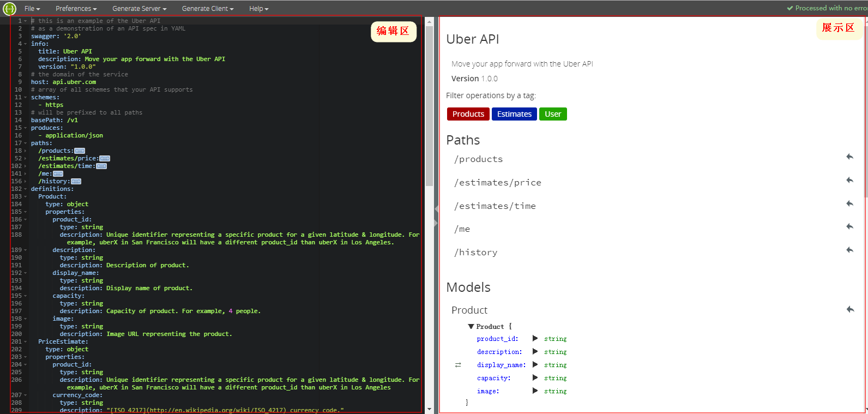Click the left-pointing pane collapse arrow on divider

[x=436, y=209]
